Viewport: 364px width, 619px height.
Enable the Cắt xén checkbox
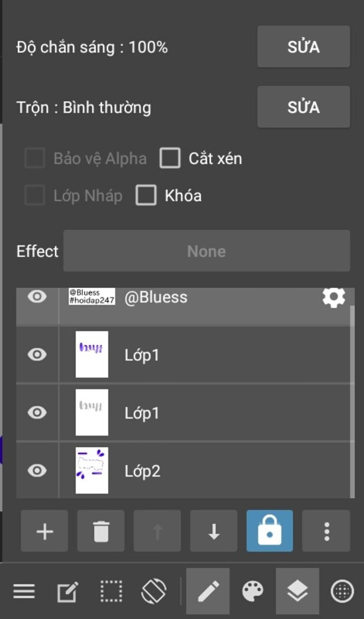170,158
